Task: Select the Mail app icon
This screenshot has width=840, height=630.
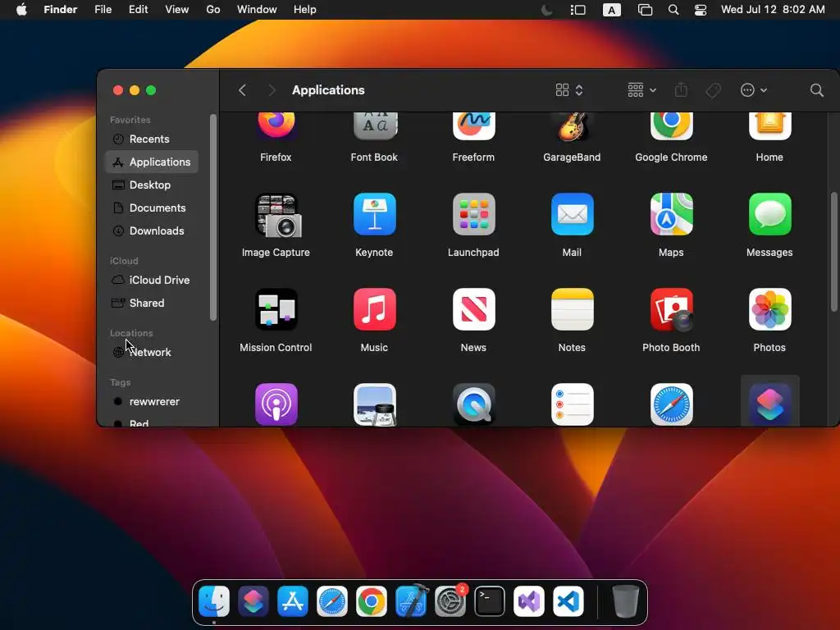Action: (x=572, y=214)
